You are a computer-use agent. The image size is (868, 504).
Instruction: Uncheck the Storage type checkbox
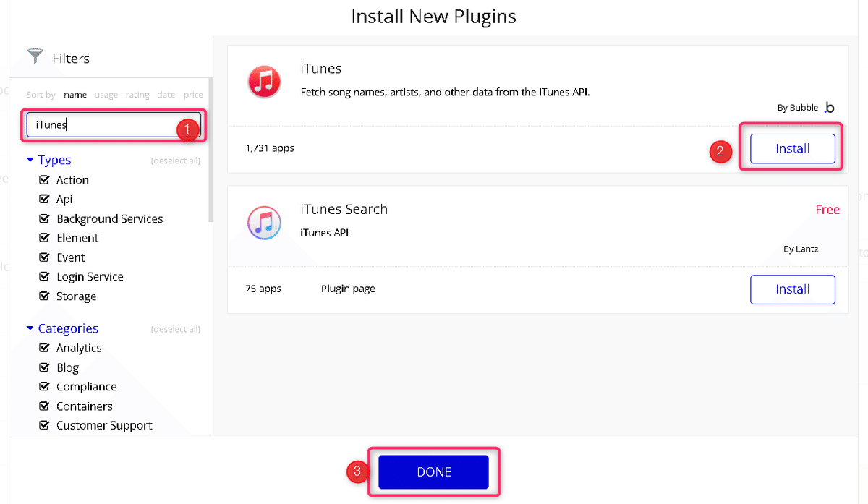[44, 296]
